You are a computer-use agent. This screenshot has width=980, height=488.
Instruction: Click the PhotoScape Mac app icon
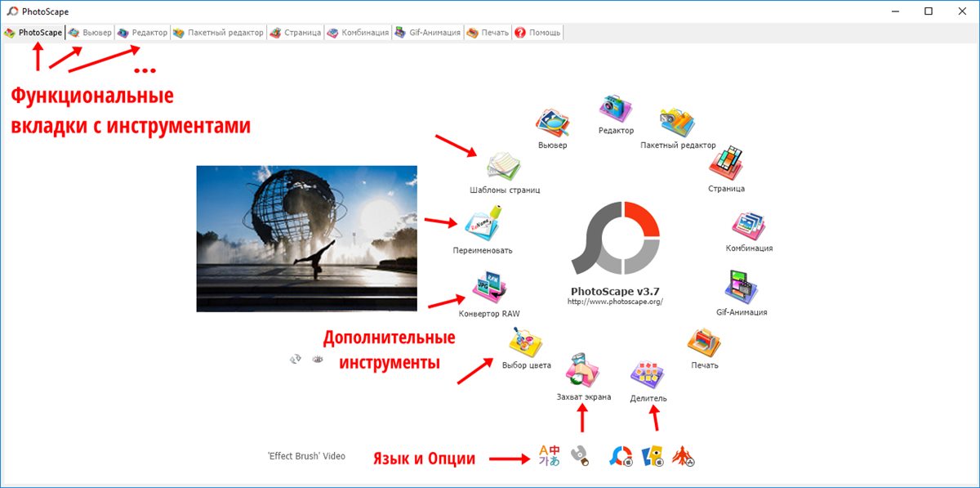621,456
